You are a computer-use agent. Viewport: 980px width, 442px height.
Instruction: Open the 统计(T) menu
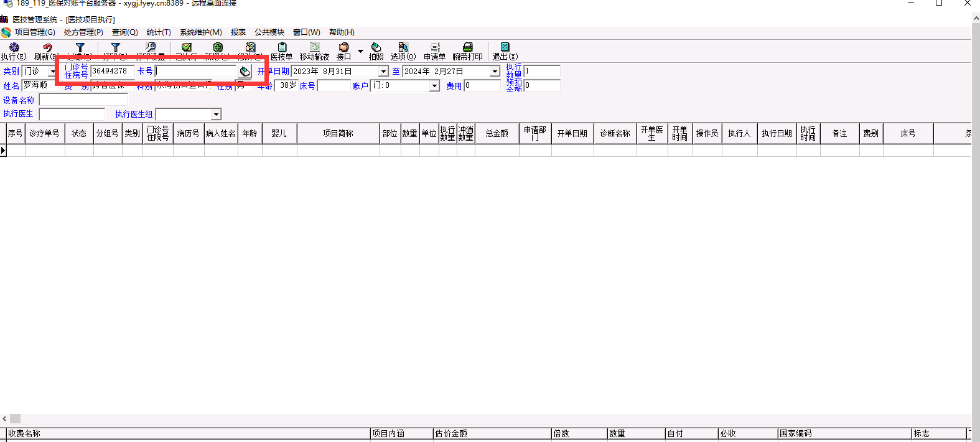[159, 32]
